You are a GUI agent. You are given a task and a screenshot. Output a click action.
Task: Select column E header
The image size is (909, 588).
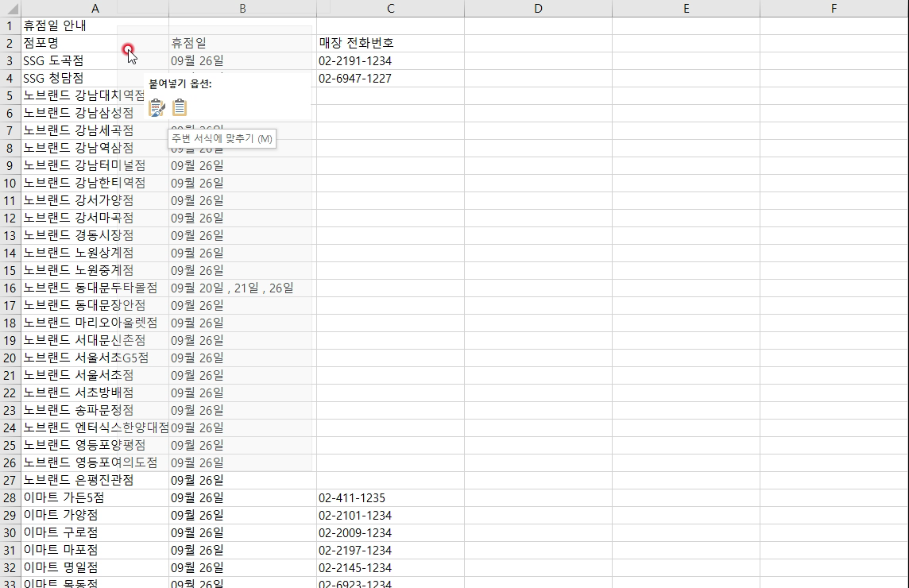tap(686, 8)
